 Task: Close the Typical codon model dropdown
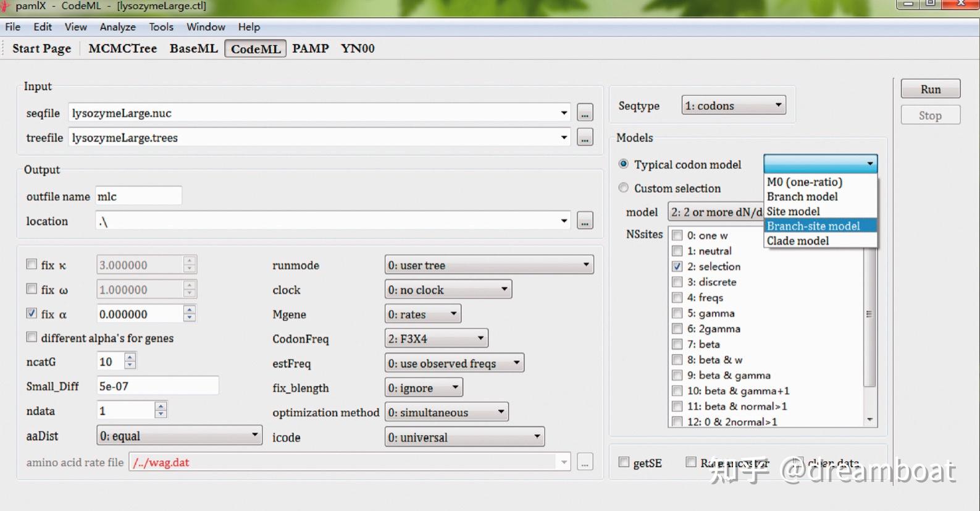[820, 164]
